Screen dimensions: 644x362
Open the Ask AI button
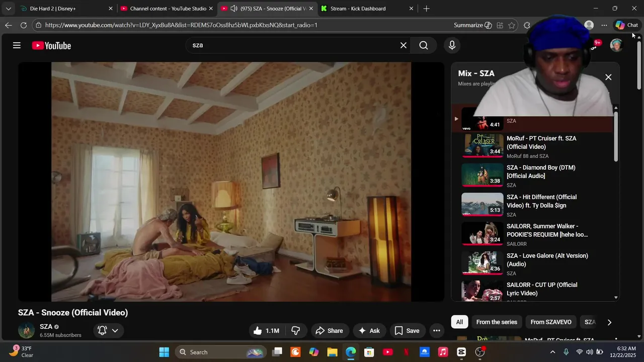(369, 330)
